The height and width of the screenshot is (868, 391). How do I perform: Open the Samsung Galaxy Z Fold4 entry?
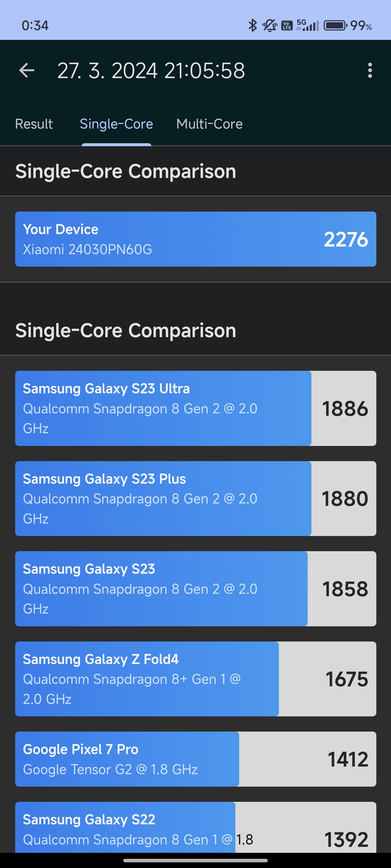(x=196, y=679)
